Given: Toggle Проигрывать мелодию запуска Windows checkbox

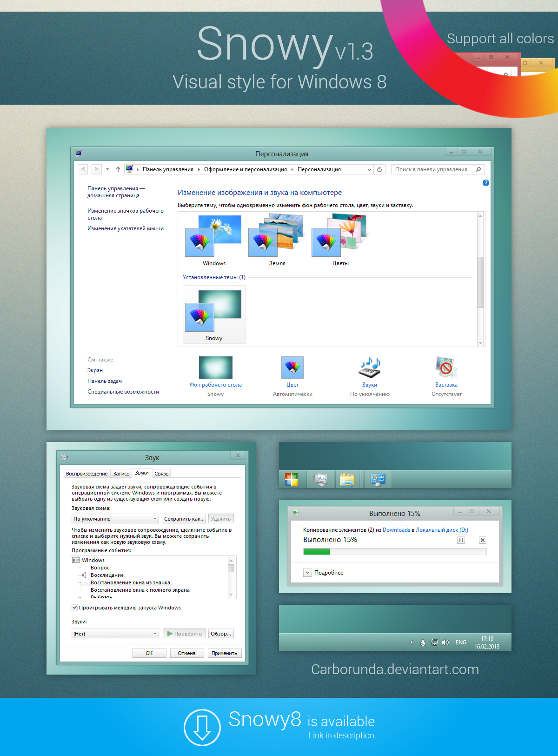Looking at the screenshot, I should coord(74,608).
